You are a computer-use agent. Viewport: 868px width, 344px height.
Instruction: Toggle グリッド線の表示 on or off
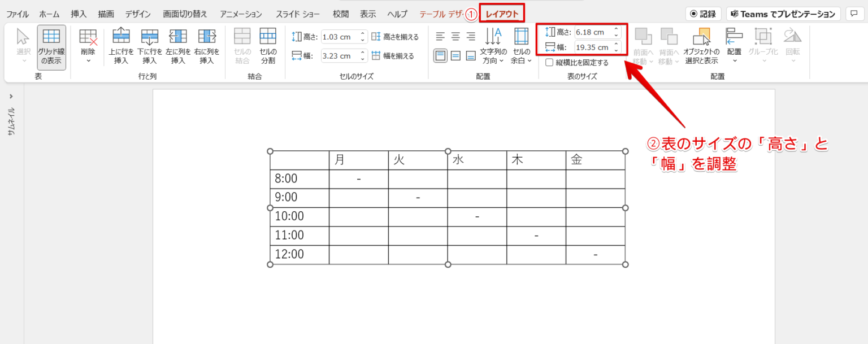(x=51, y=45)
